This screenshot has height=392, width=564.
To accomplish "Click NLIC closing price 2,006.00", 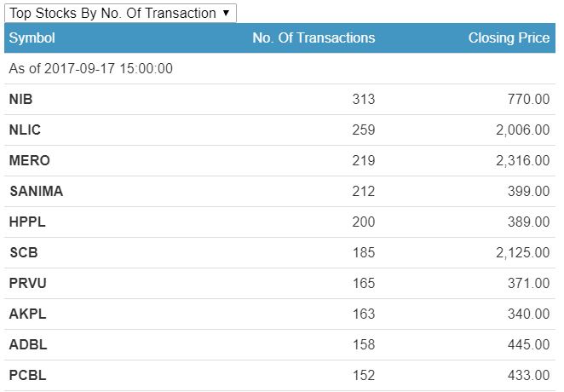I will [522, 130].
